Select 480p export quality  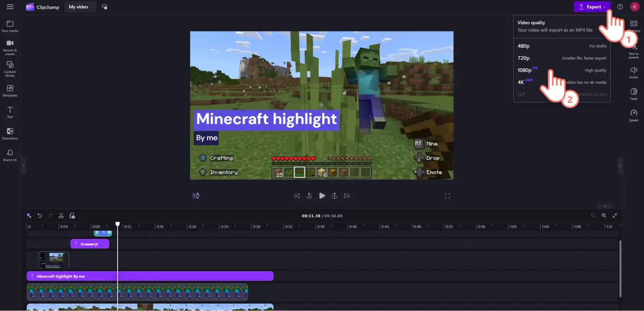[562, 46]
